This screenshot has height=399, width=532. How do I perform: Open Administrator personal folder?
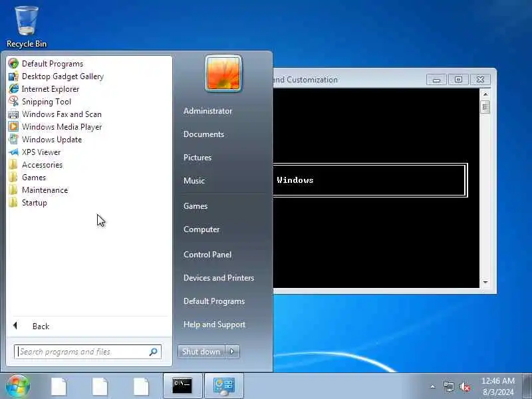tap(207, 111)
